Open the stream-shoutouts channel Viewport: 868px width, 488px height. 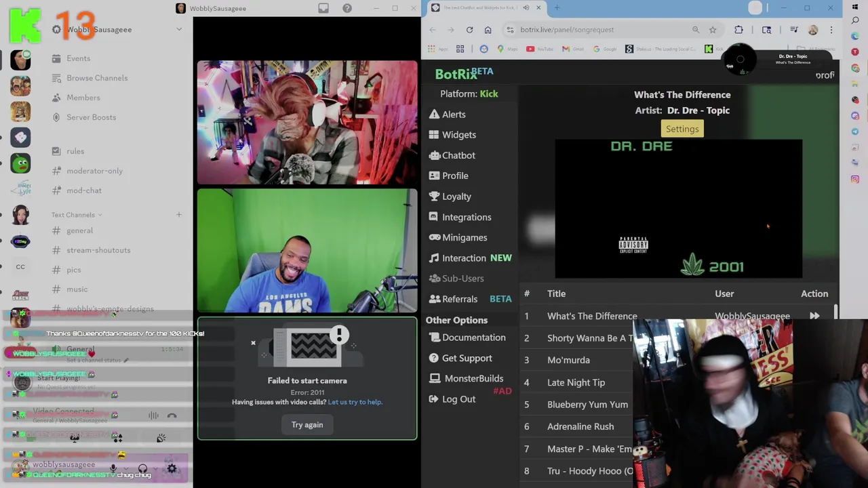click(92, 250)
